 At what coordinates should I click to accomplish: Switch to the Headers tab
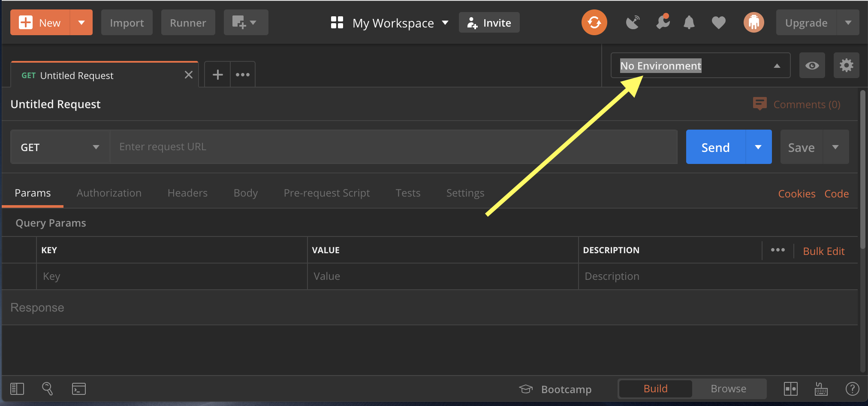[x=187, y=193]
